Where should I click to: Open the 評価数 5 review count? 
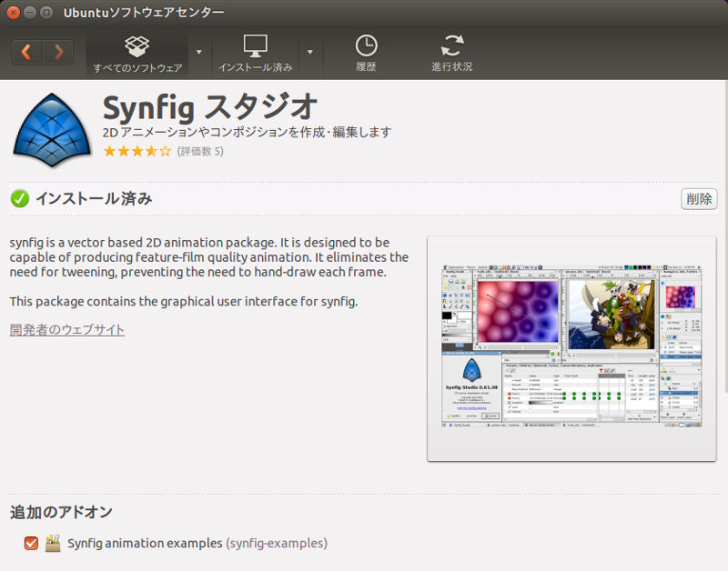200,151
